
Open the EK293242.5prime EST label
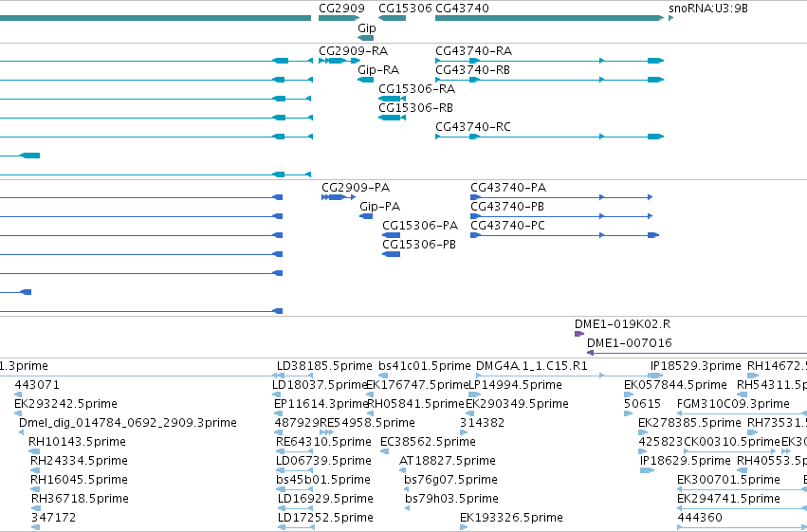65,404
